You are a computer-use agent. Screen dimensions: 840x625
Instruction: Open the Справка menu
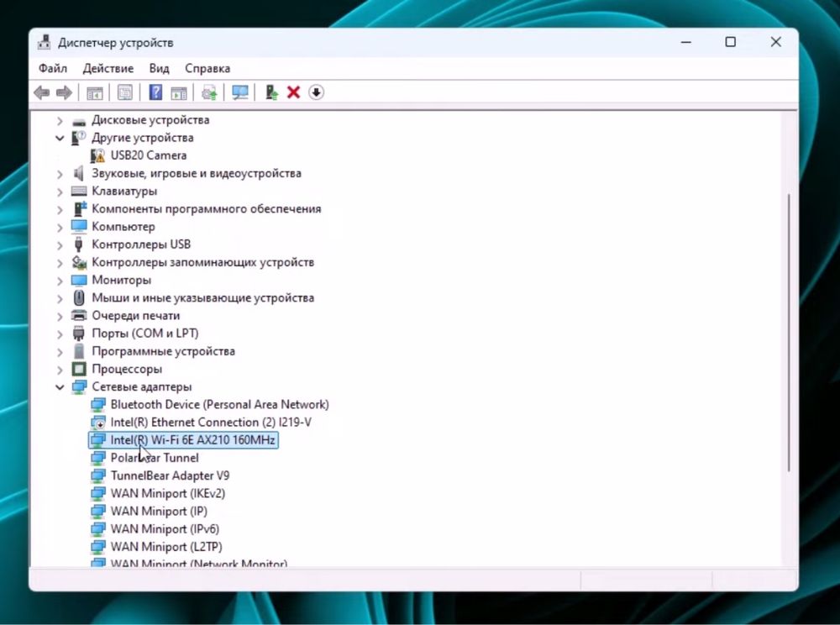click(x=207, y=69)
